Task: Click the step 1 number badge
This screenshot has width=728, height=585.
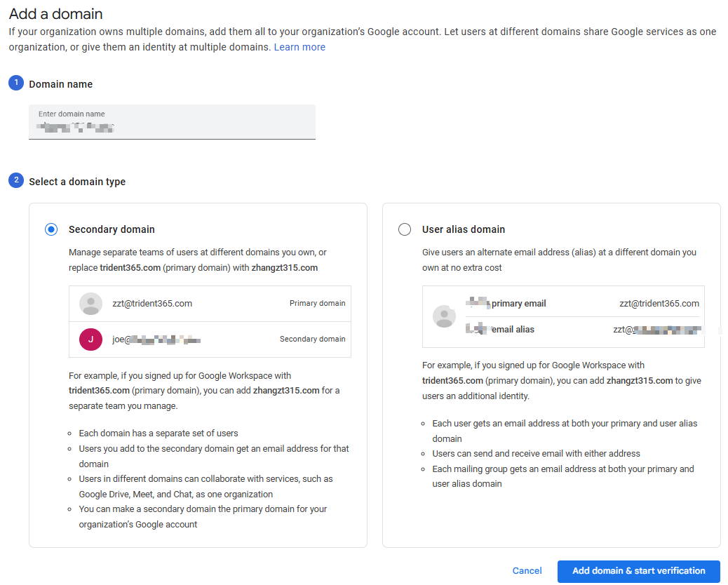Action: tap(15, 83)
